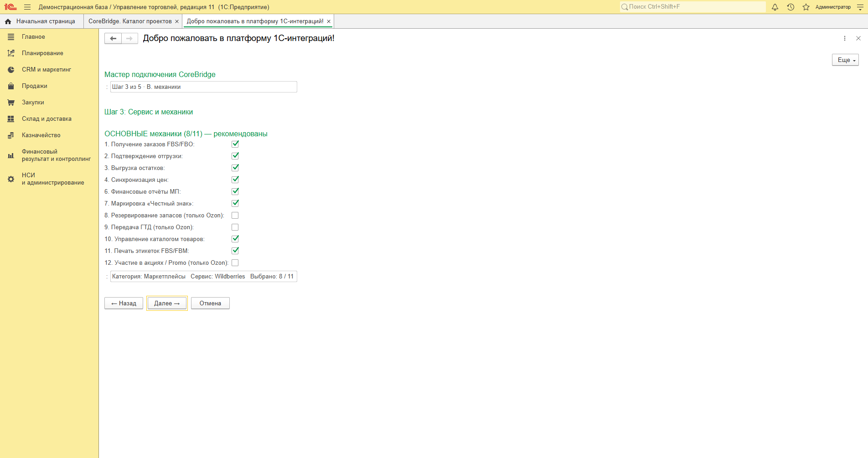The image size is (868, 458).
Task: Click the forward arrow navigation button
Action: click(129, 38)
